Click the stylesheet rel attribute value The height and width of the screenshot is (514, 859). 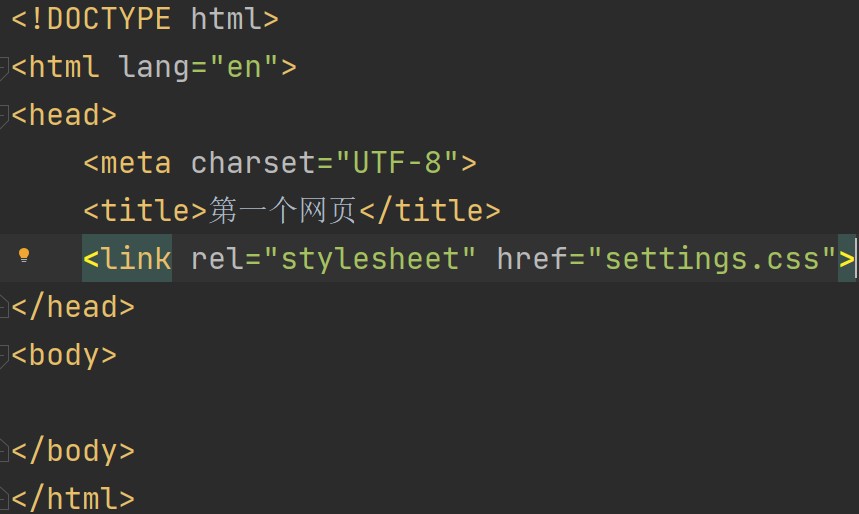(x=370, y=259)
